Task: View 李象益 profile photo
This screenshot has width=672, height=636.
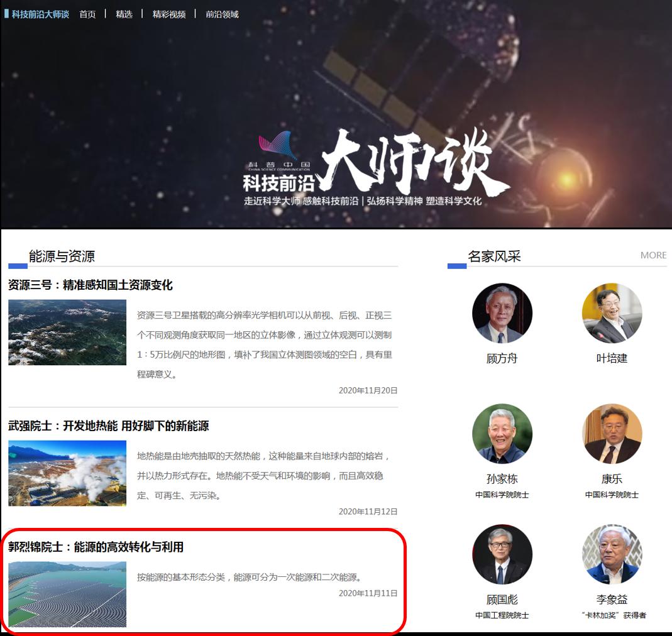Action: coord(612,554)
